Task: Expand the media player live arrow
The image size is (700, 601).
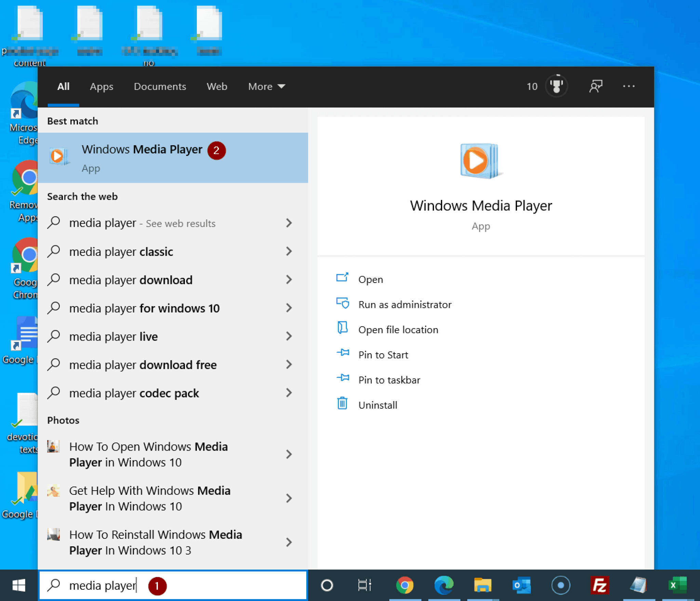Action: (x=289, y=336)
